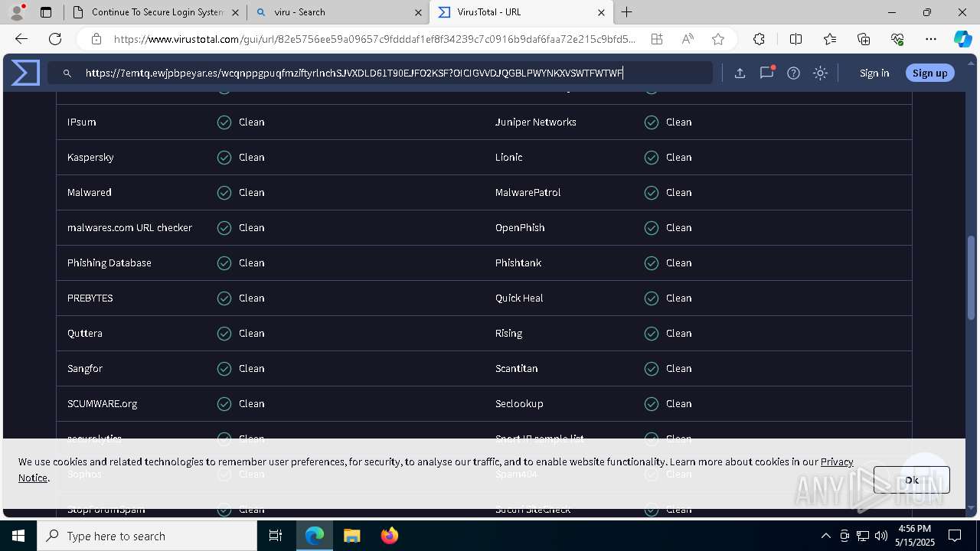980x551 pixels.
Task: Click the Clean checkmark icon for Quick Heal
Action: pyautogui.click(x=652, y=298)
